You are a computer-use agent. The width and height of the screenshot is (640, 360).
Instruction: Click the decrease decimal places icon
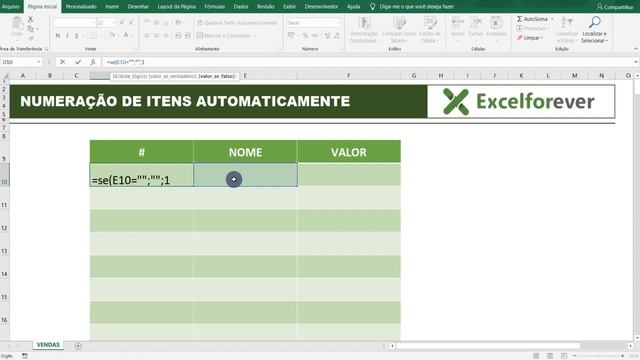tap(337, 36)
